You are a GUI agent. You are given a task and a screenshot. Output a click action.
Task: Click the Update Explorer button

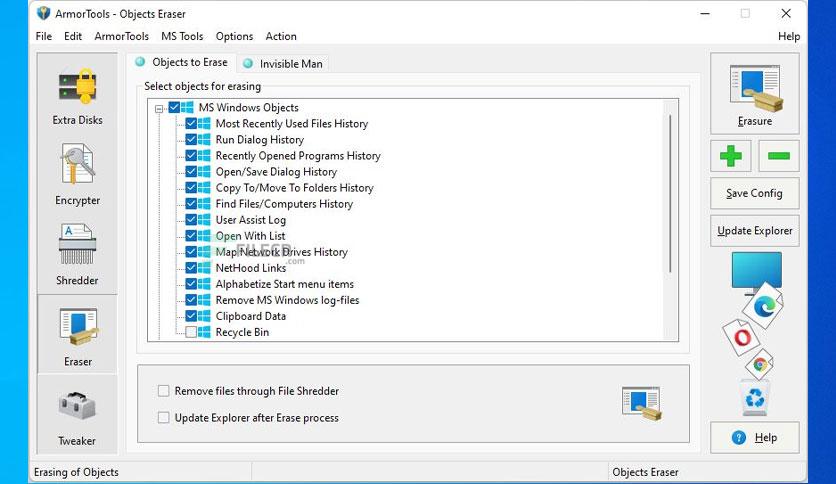pos(754,230)
